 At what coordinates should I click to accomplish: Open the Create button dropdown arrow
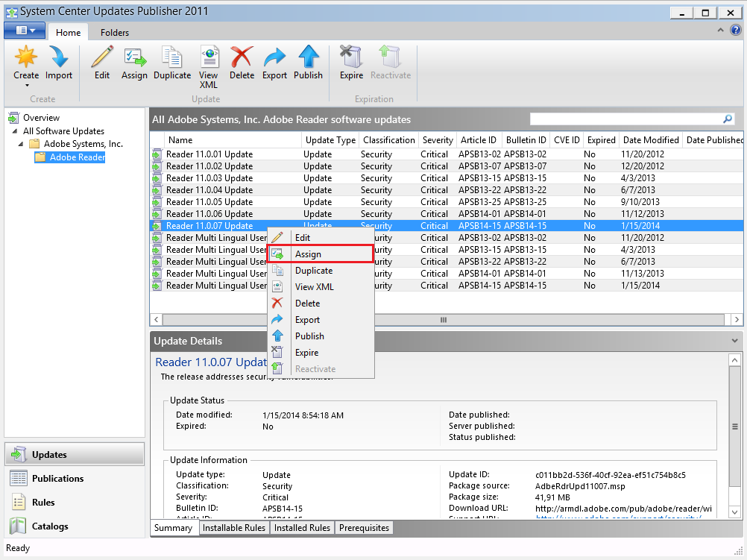click(27, 86)
